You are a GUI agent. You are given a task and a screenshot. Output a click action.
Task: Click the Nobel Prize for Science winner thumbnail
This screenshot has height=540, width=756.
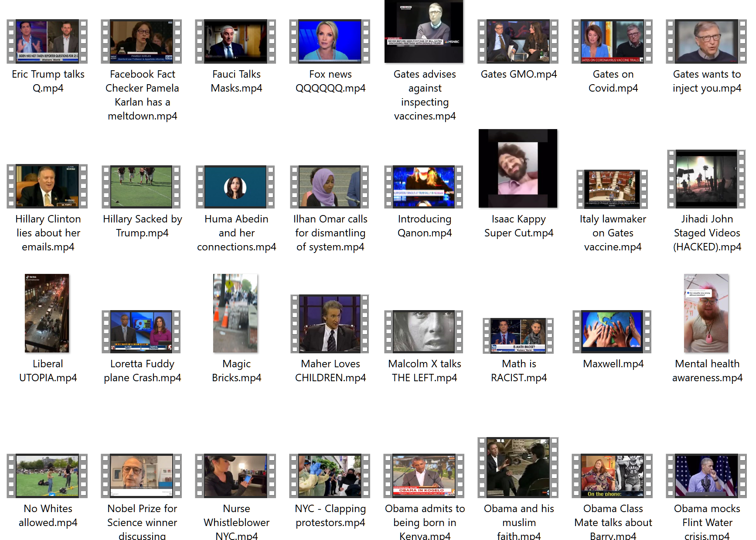tap(142, 476)
